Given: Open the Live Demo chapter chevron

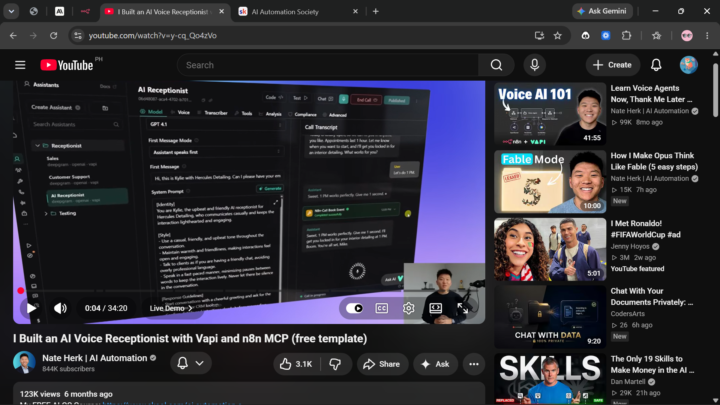Looking at the screenshot, I should point(190,308).
